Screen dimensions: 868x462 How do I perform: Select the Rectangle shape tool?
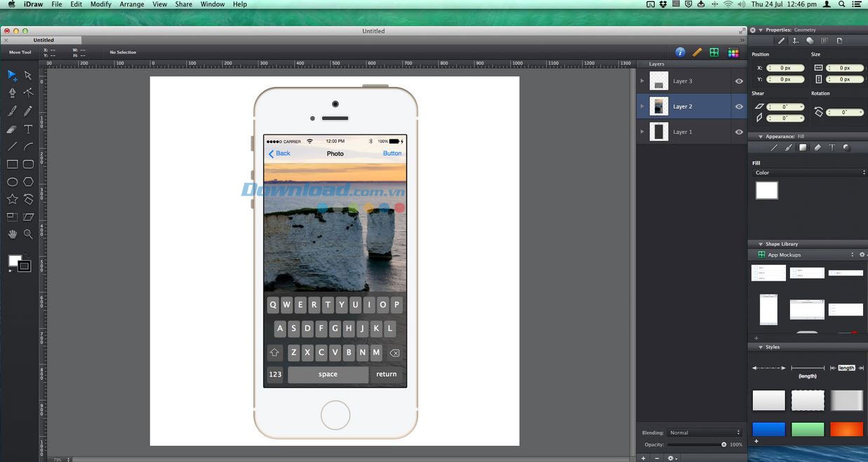coord(12,164)
